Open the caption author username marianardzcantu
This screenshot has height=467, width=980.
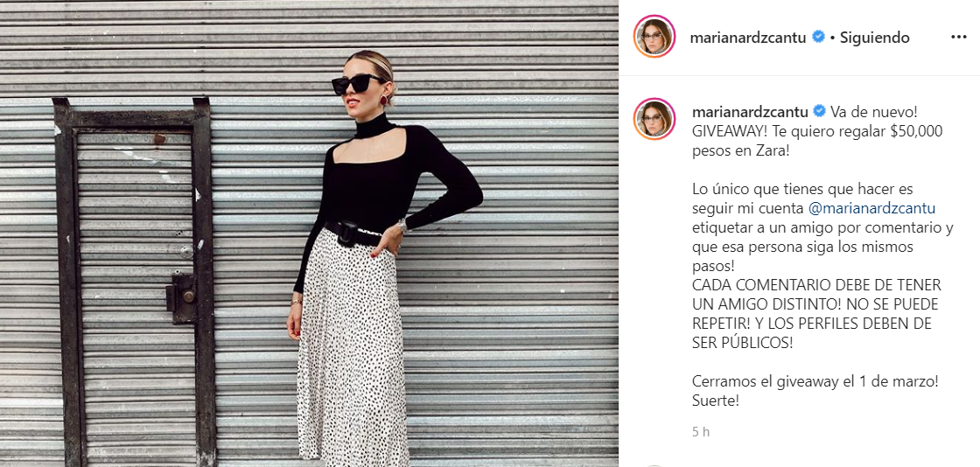click(x=750, y=112)
